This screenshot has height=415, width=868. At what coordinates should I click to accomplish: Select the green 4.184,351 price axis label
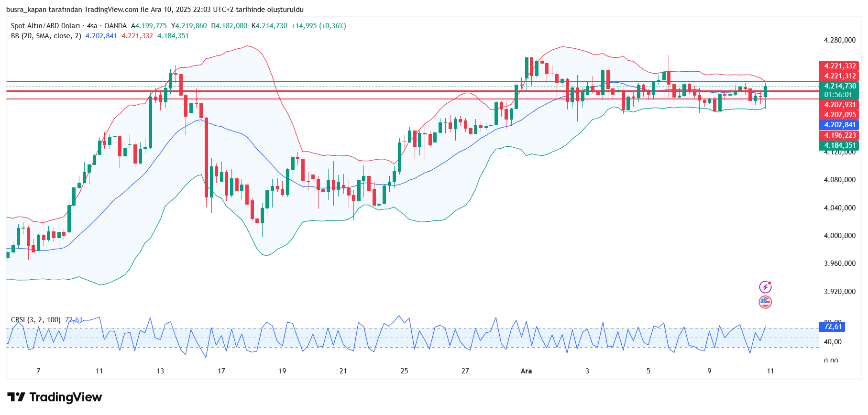839,145
